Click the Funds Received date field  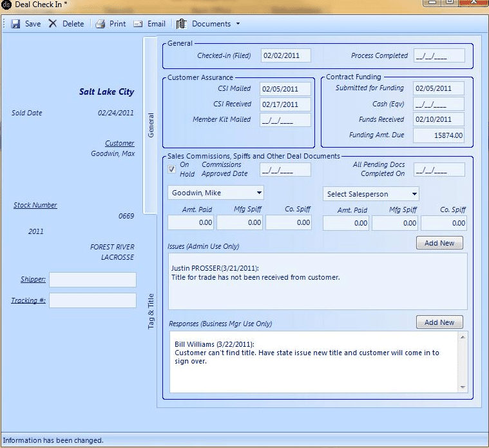point(439,119)
